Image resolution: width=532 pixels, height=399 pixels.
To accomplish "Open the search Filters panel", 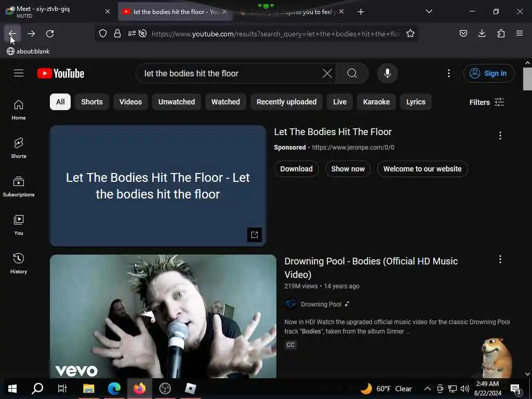I will [x=486, y=102].
